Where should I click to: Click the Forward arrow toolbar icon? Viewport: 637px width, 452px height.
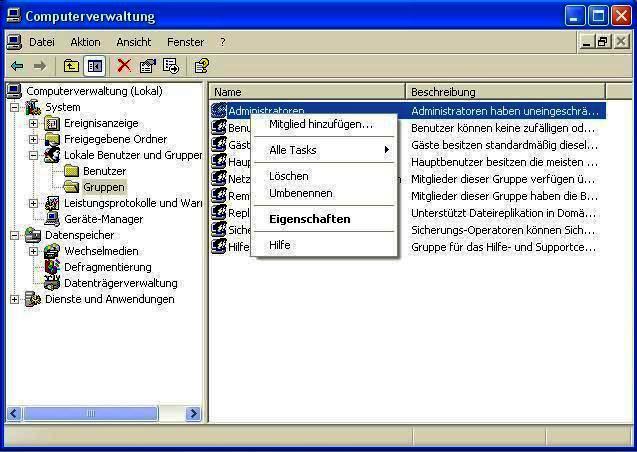click(x=40, y=66)
